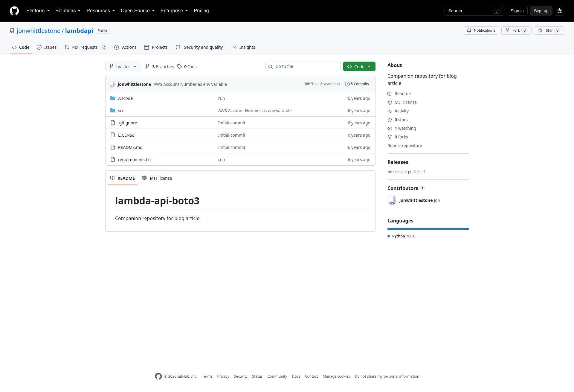Click the Python language bar
The width and height of the screenshot is (574, 392).
pos(428,229)
